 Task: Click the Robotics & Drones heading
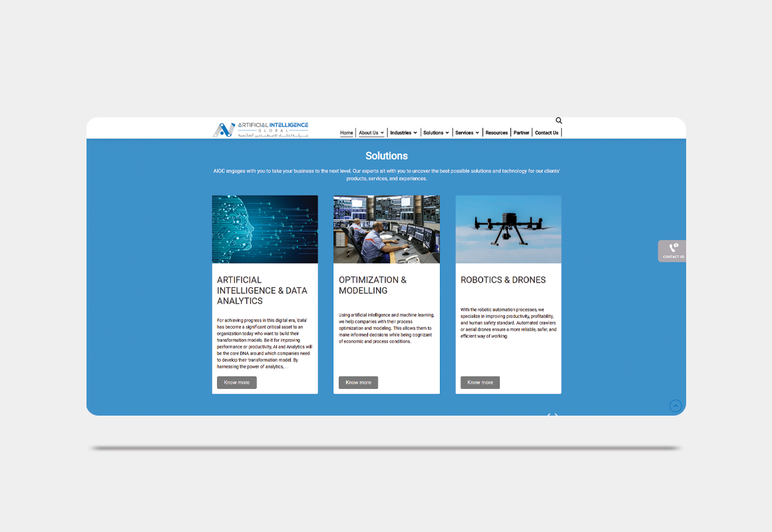click(503, 280)
